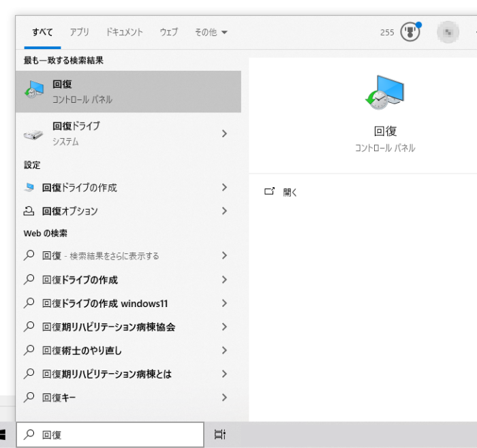Click 開く to open 回復
This screenshot has width=477, height=448.
(x=290, y=192)
